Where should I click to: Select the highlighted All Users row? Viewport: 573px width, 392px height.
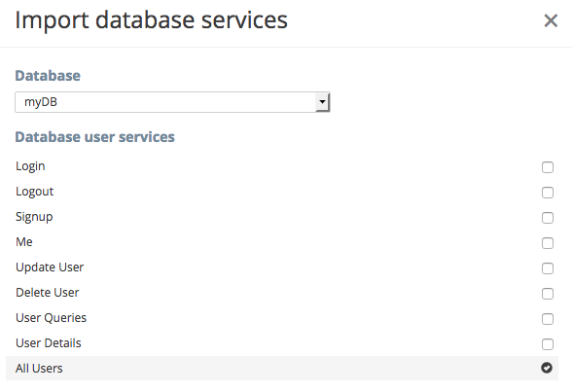click(282, 368)
